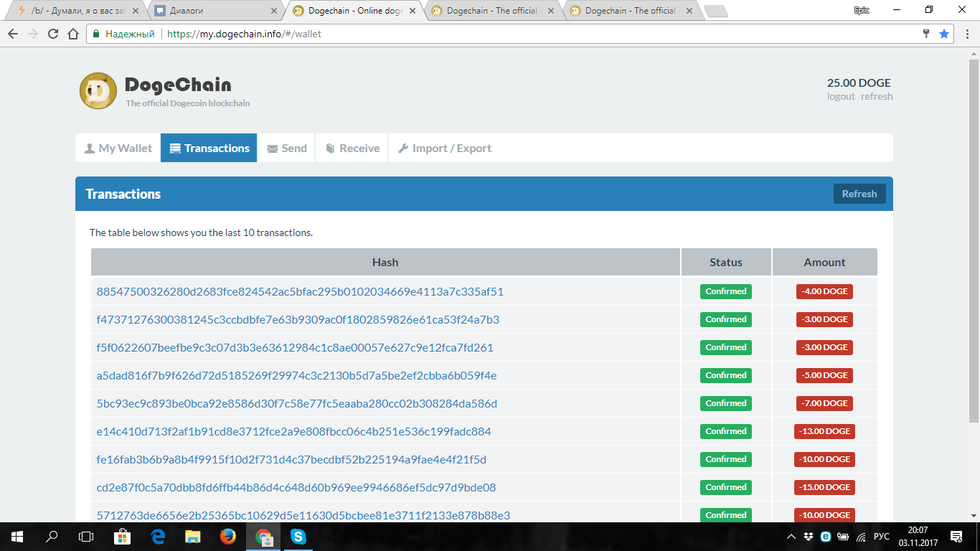Open the Wi-Fi network tray icon

tap(861, 537)
